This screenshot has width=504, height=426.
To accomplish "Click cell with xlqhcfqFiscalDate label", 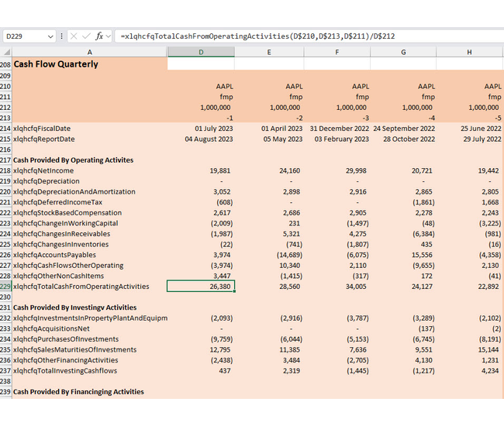I will (x=90, y=129).
